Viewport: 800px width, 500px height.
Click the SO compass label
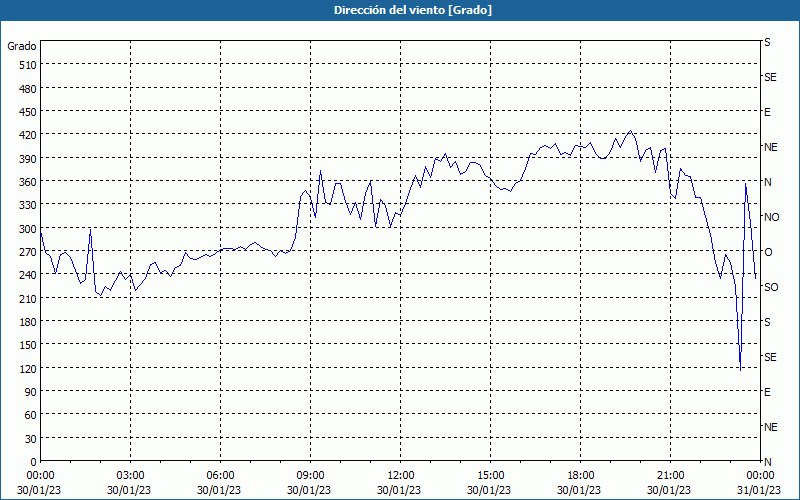pos(771,287)
